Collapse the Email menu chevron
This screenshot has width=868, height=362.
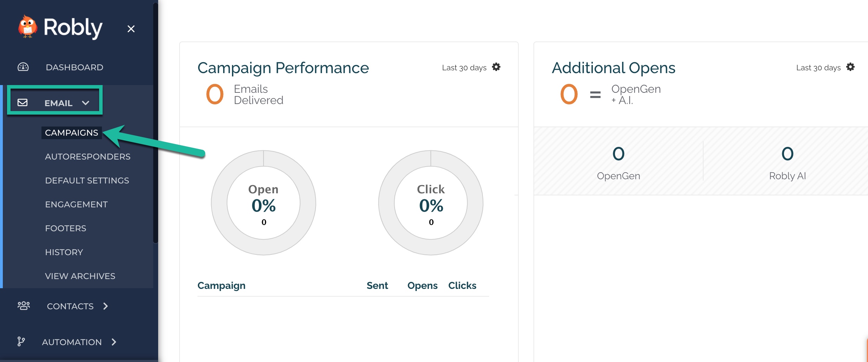[x=85, y=103]
